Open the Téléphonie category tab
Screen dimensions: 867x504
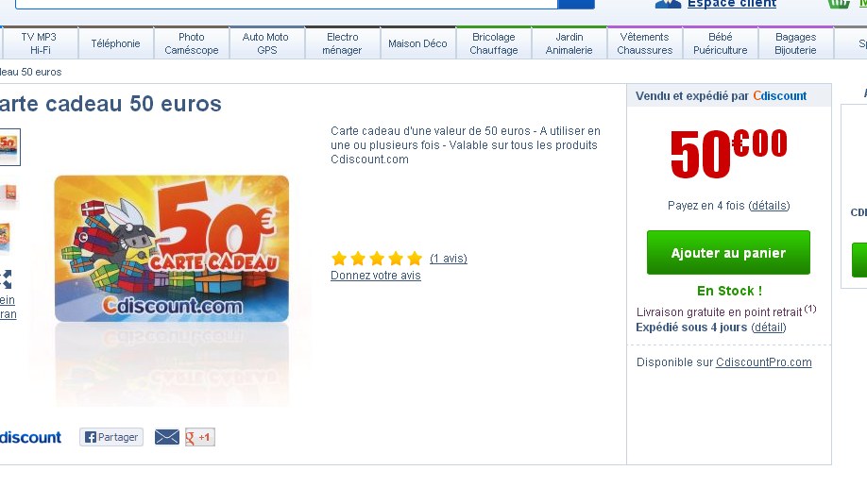[115, 43]
